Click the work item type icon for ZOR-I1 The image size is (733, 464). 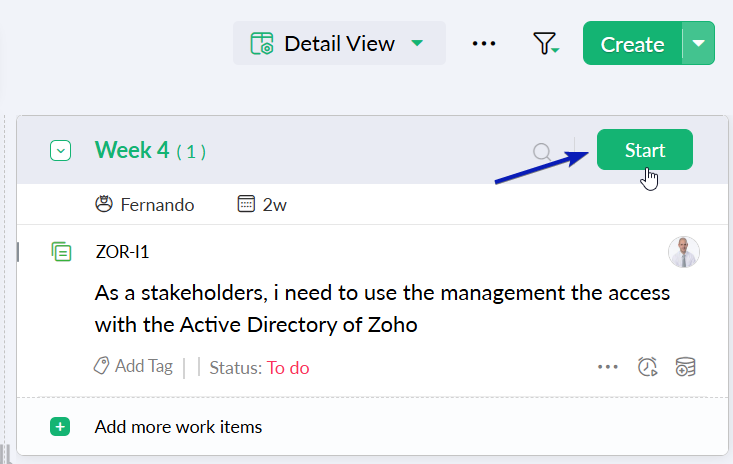61,252
